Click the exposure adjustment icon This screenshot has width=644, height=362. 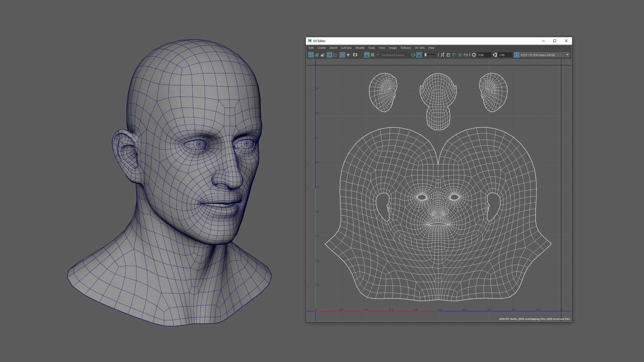[x=473, y=55]
